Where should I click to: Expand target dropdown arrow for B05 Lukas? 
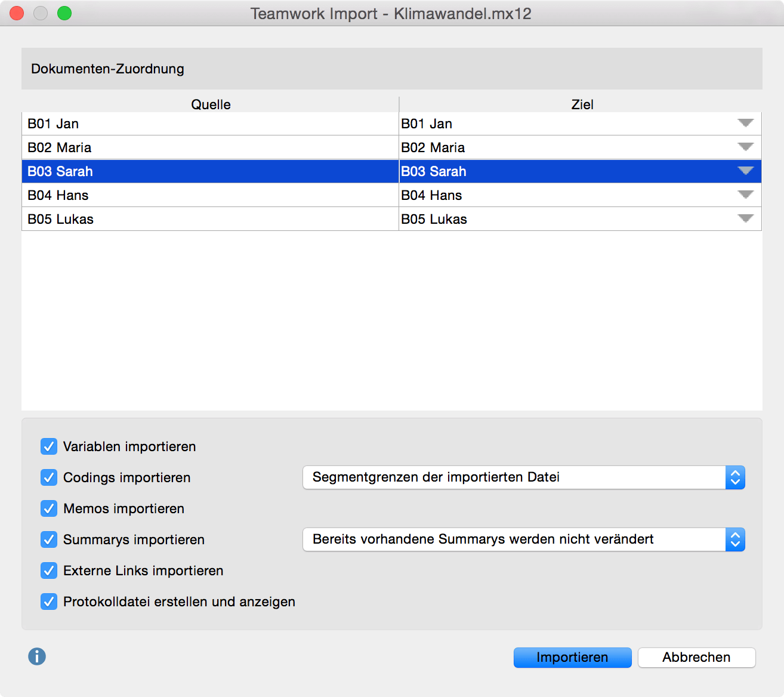746,218
